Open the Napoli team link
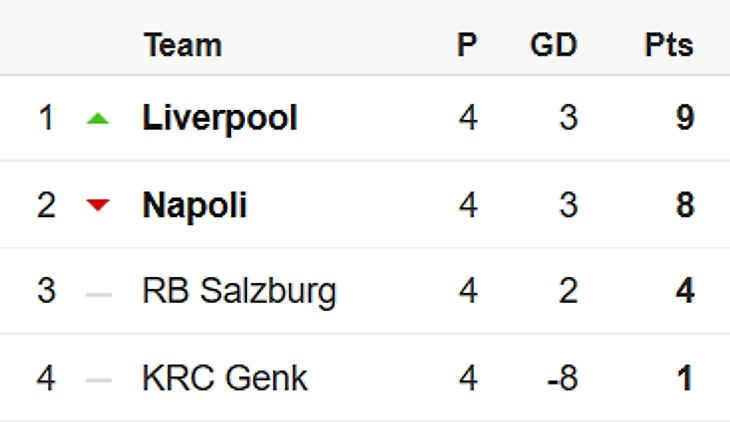The image size is (730, 422). click(195, 206)
